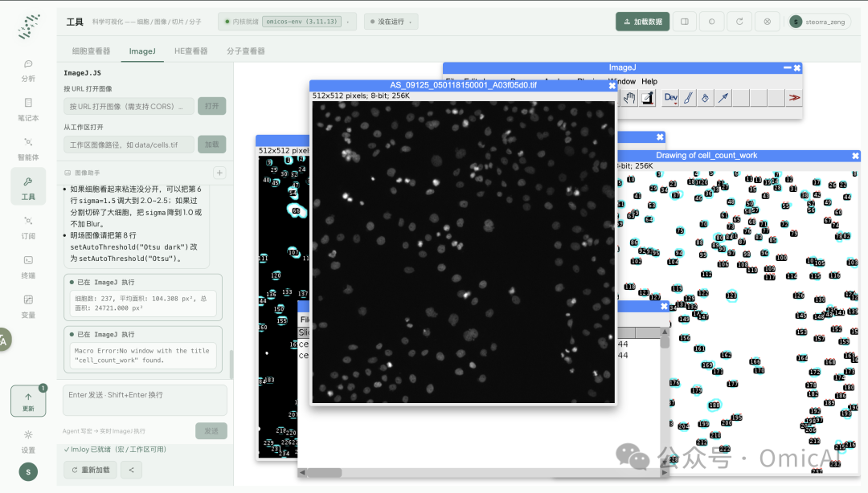
Task: Open the 变量 variables section
Action: [x=28, y=307]
